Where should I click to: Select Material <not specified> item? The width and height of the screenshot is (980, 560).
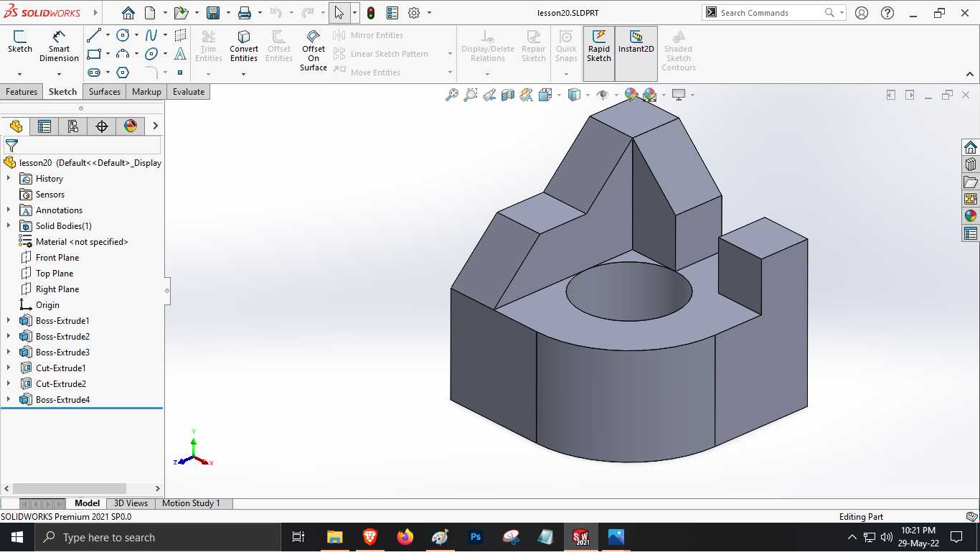pos(82,242)
